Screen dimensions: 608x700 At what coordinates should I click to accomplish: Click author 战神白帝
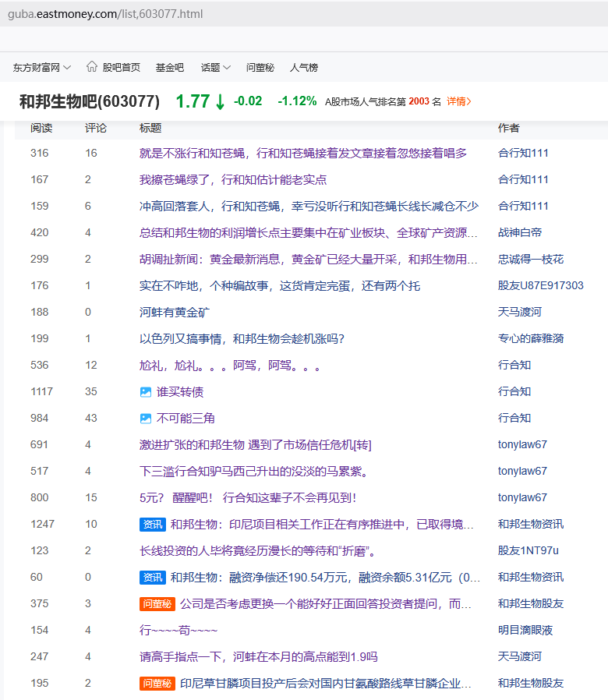click(x=520, y=232)
